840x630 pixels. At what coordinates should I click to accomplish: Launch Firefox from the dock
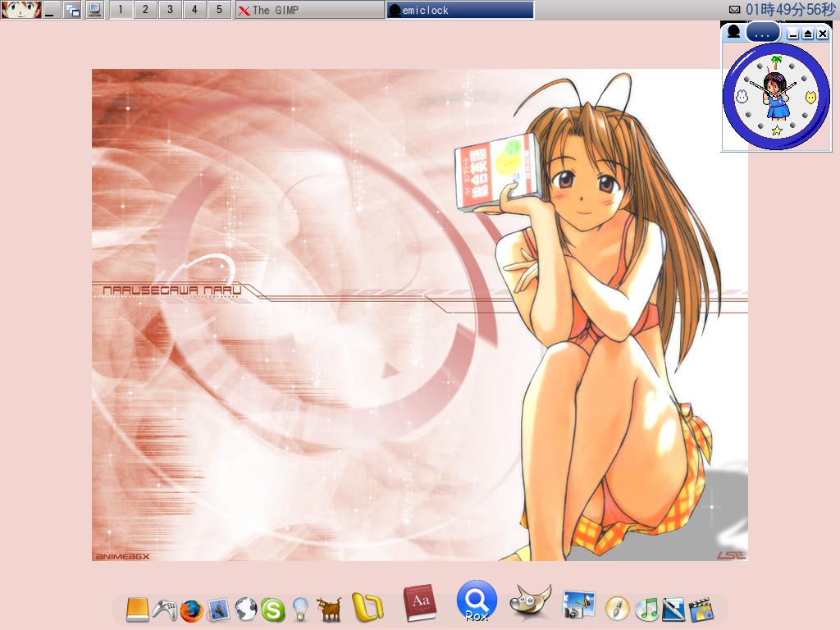pos(191,610)
